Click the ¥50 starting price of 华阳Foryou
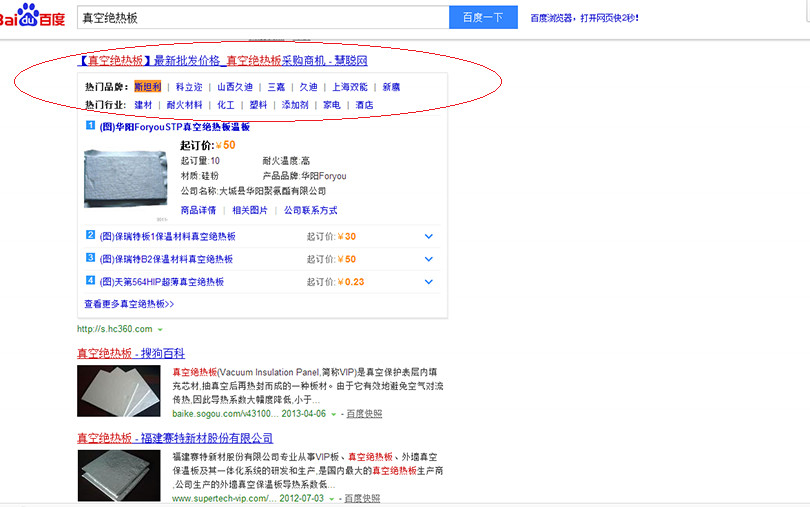This screenshot has width=810, height=507. [x=226, y=145]
